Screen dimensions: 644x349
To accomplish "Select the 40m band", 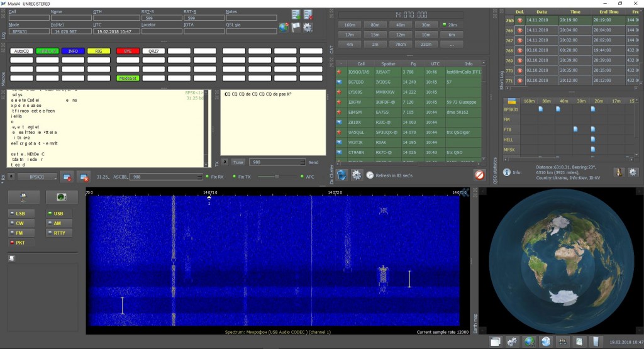I will point(401,25).
